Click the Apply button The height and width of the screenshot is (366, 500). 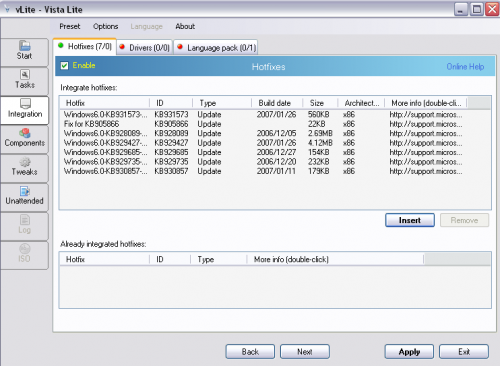409,352
